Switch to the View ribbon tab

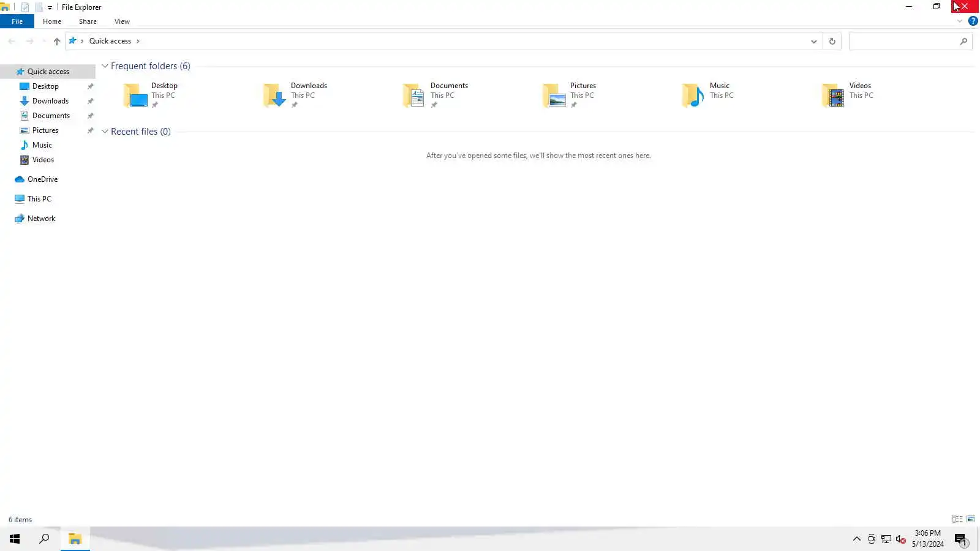tap(122, 21)
